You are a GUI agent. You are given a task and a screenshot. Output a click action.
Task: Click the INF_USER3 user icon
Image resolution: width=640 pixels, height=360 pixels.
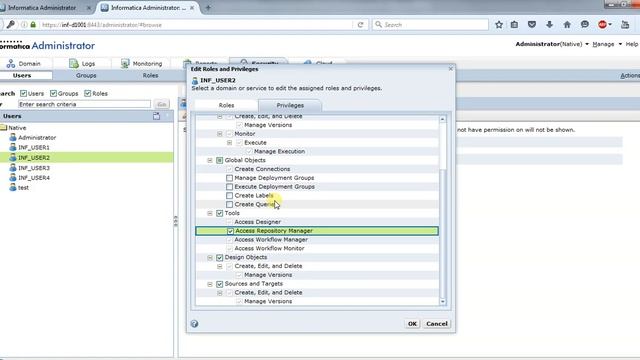13,167
